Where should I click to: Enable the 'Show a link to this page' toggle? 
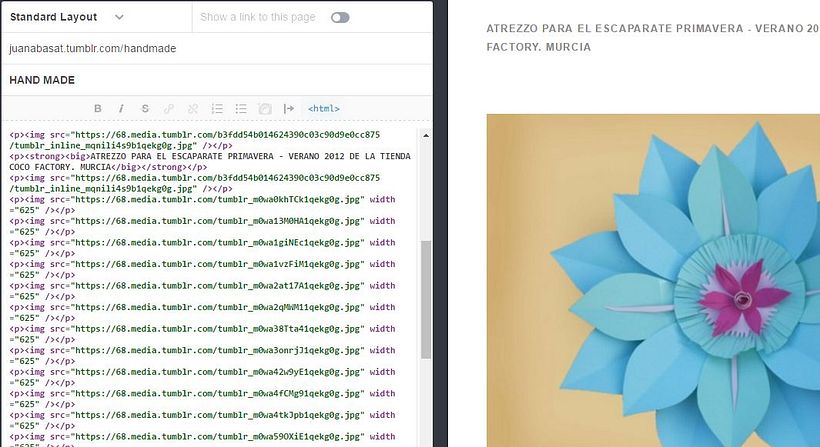click(340, 17)
